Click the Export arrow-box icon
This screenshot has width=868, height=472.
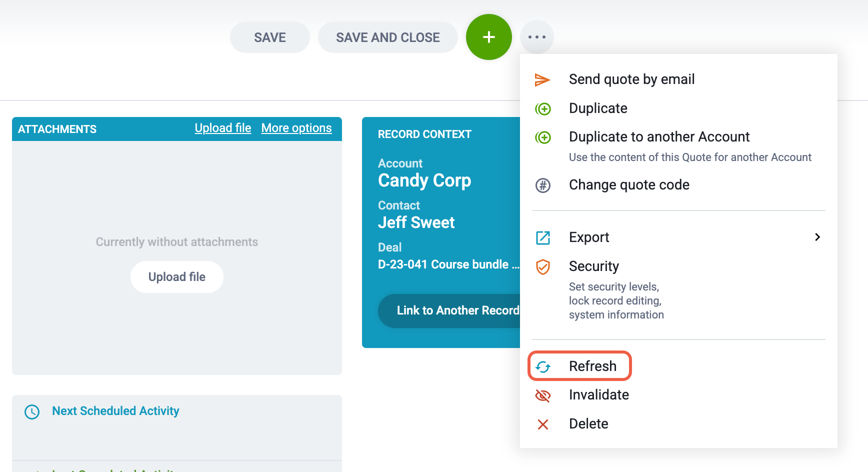point(543,237)
